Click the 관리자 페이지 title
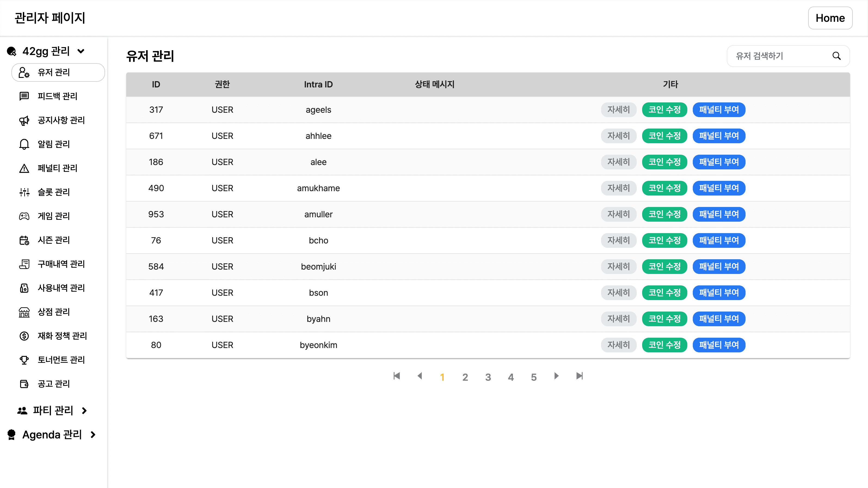The height and width of the screenshot is (488, 868). pos(50,18)
